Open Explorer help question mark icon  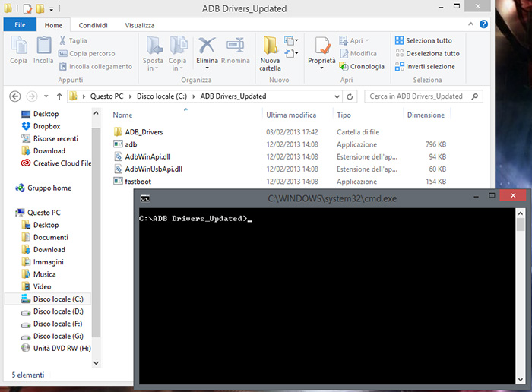coord(483,24)
